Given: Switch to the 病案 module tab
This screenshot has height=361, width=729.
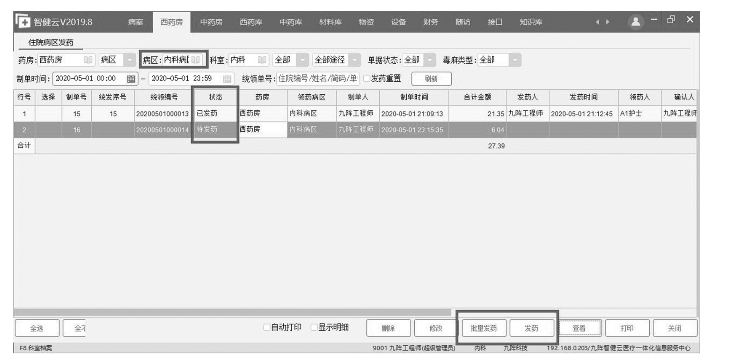Looking at the screenshot, I should coord(135,22).
